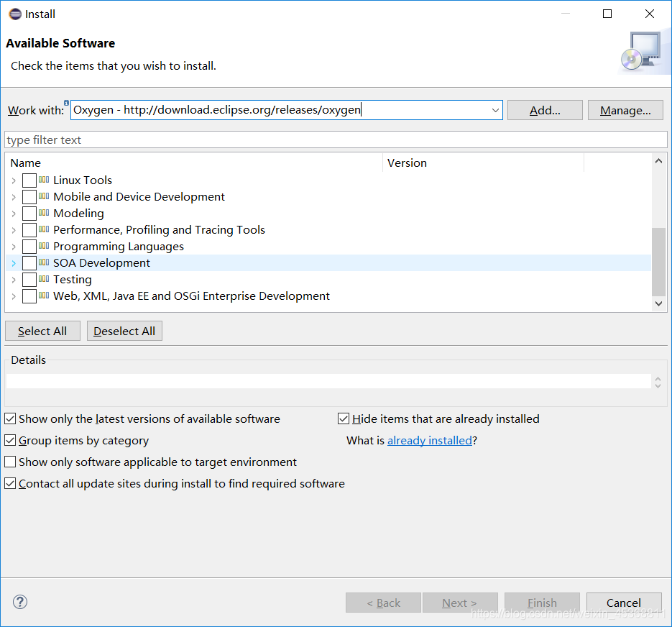Check the Mobile and Device Development checkbox

[x=29, y=197]
